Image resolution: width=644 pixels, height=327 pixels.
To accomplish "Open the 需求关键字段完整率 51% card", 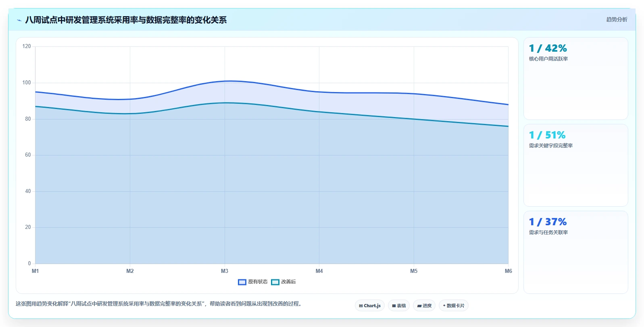I will 576,166.
